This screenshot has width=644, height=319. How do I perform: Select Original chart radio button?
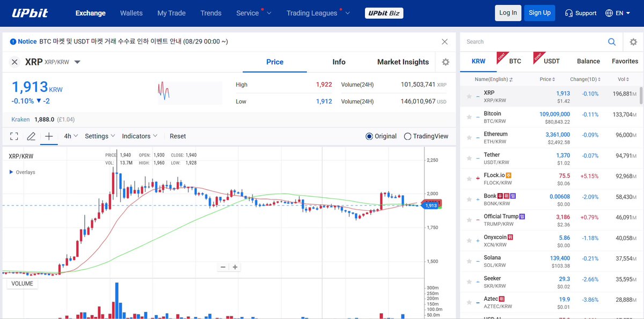pyautogui.click(x=369, y=136)
